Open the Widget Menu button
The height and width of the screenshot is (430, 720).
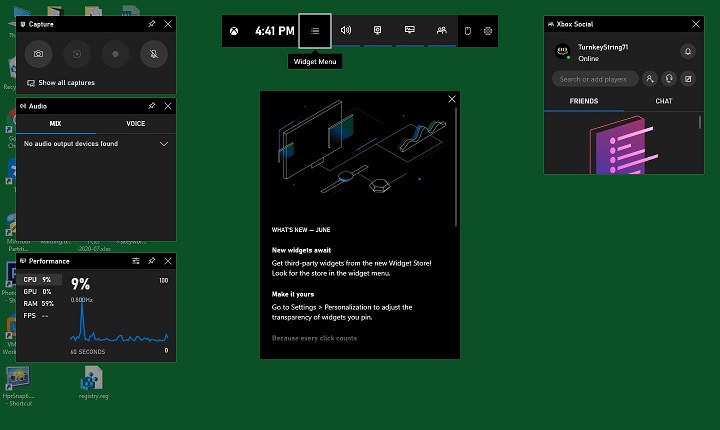pos(315,31)
